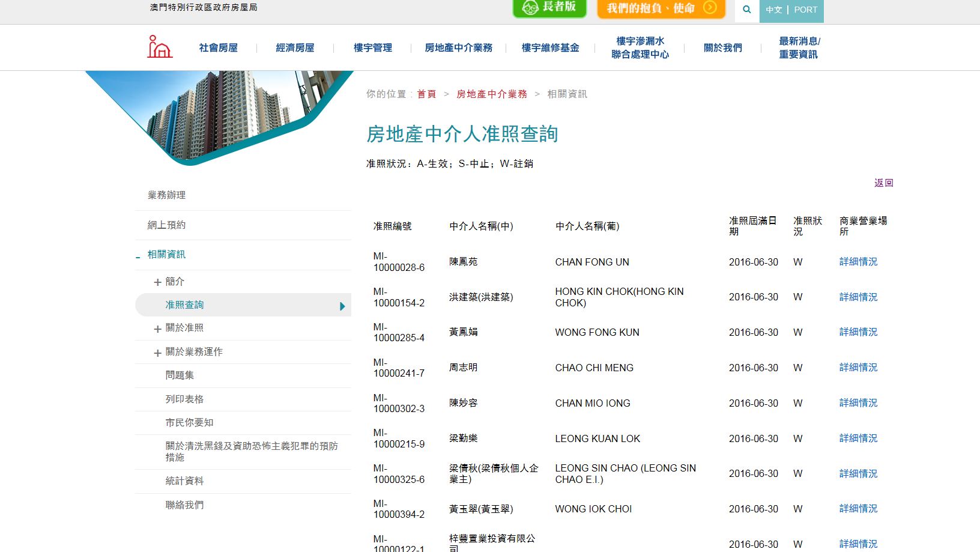This screenshot has width=980, height=552.
Task: Click 首頁 in the breadcrumb
Action: [x=426, y=94]
